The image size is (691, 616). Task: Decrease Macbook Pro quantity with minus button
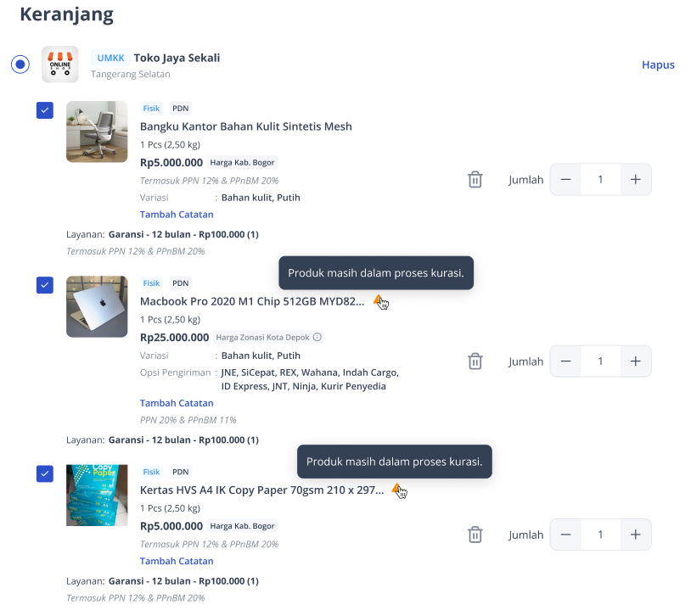tap(566, 361)
